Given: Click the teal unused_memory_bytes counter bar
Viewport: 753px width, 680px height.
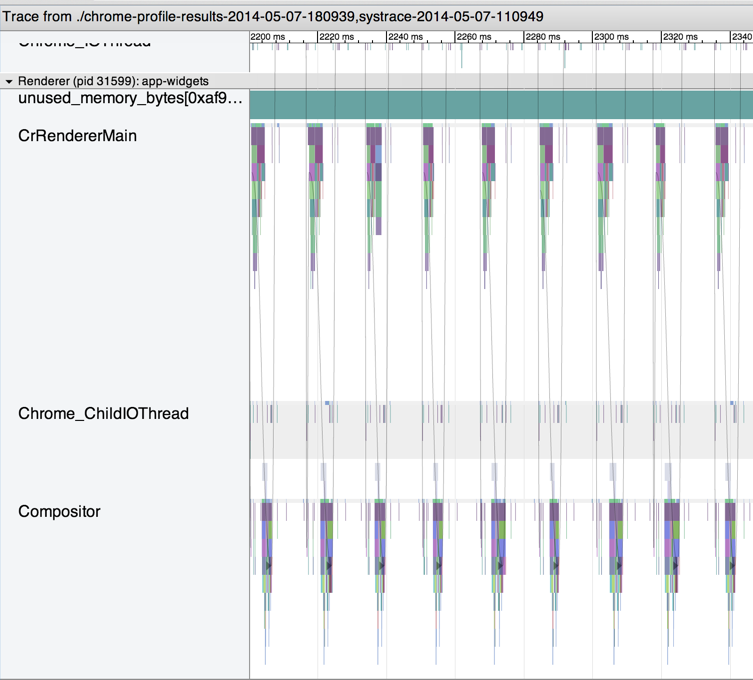Looking at the screenshot, I should click(500, 105).
